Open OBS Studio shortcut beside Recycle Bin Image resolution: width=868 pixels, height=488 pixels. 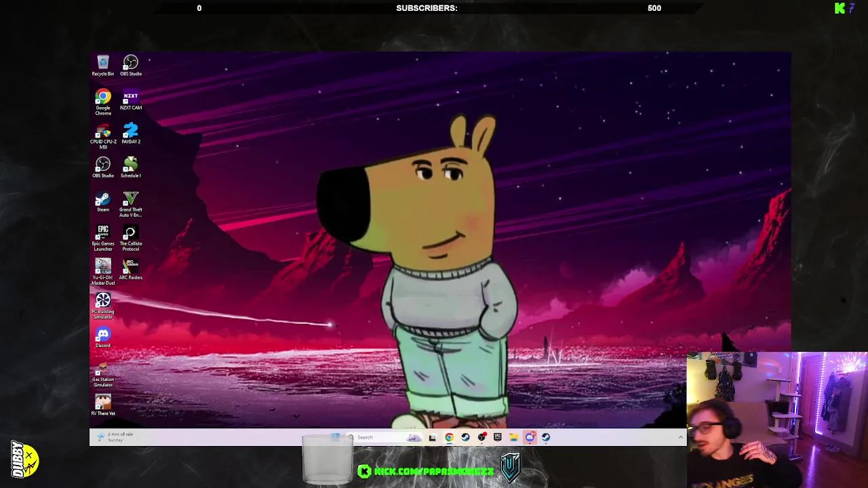pyautogui.click(x=131, y=66)
